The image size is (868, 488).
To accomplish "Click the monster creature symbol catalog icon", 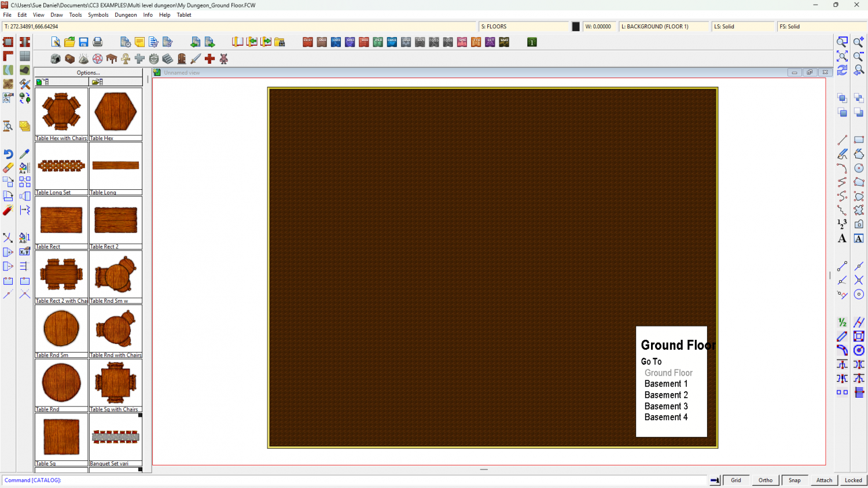I will coord(224,58).
